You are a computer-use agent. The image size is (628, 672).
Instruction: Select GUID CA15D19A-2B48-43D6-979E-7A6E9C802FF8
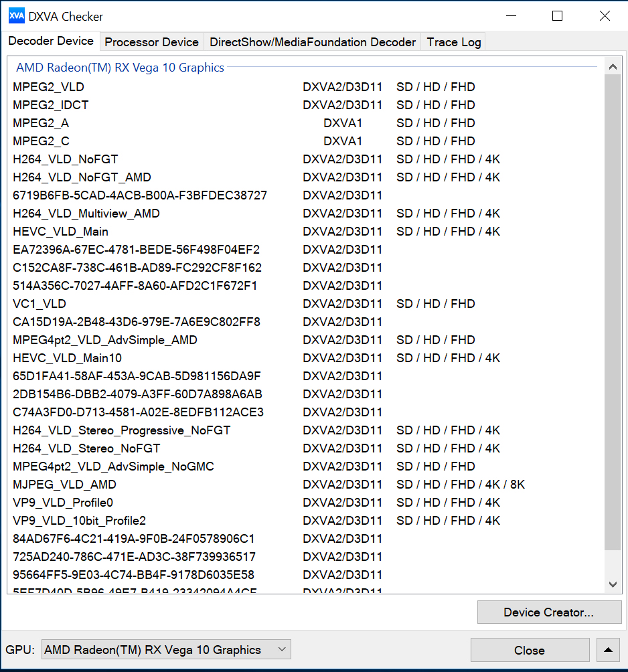tap(305, 322)
